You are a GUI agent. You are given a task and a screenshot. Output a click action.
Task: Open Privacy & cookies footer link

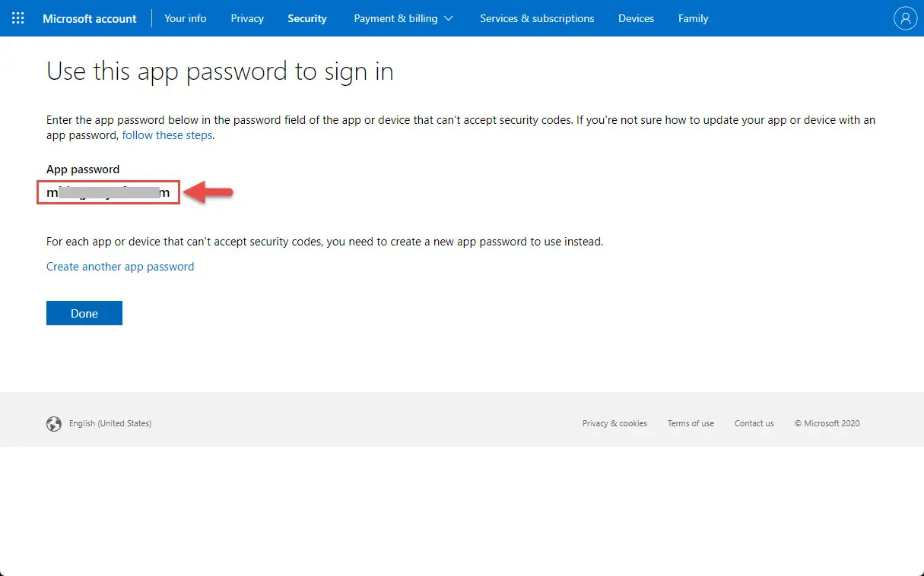[614, 424]
